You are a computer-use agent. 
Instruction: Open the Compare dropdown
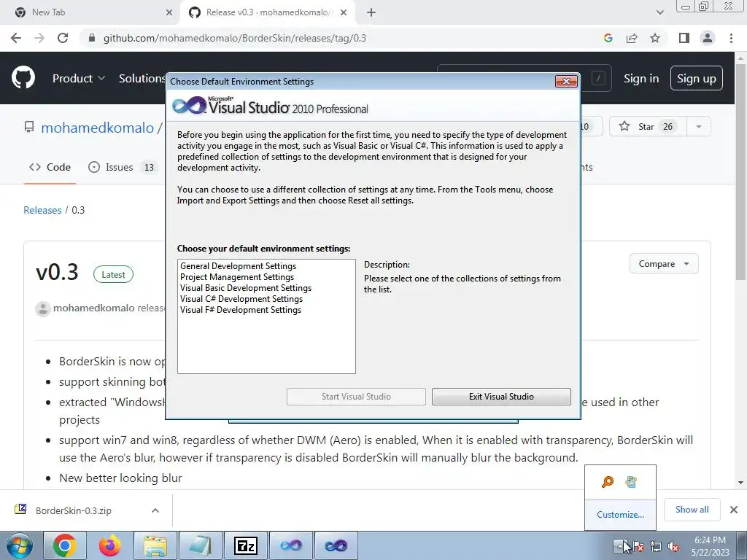click(664, 264)
